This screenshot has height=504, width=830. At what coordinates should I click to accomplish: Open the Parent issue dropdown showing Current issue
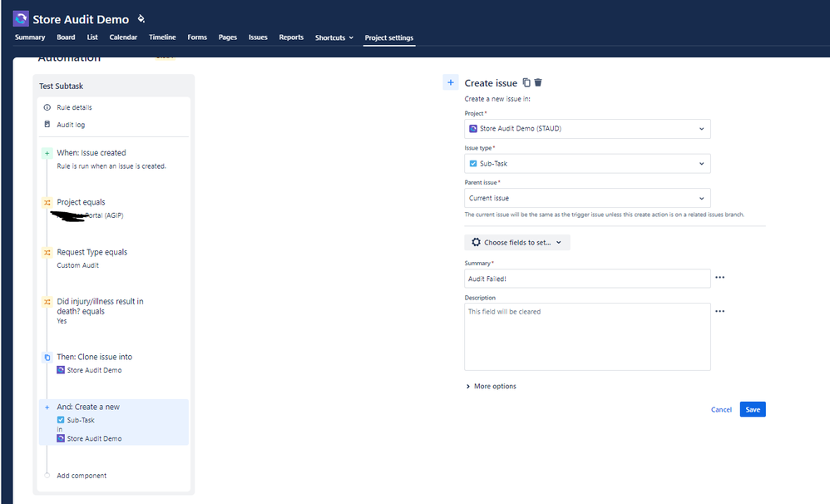tap(587, 198)
